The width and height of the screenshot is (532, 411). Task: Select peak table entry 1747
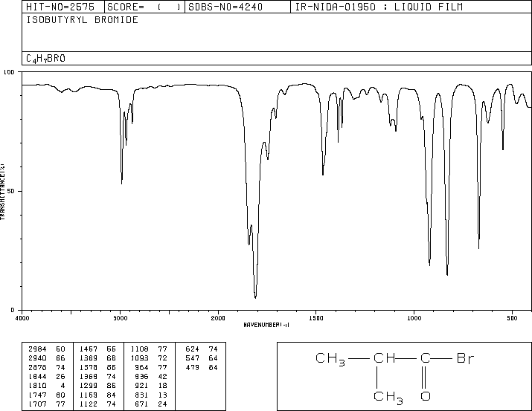(x=37, y=395)
